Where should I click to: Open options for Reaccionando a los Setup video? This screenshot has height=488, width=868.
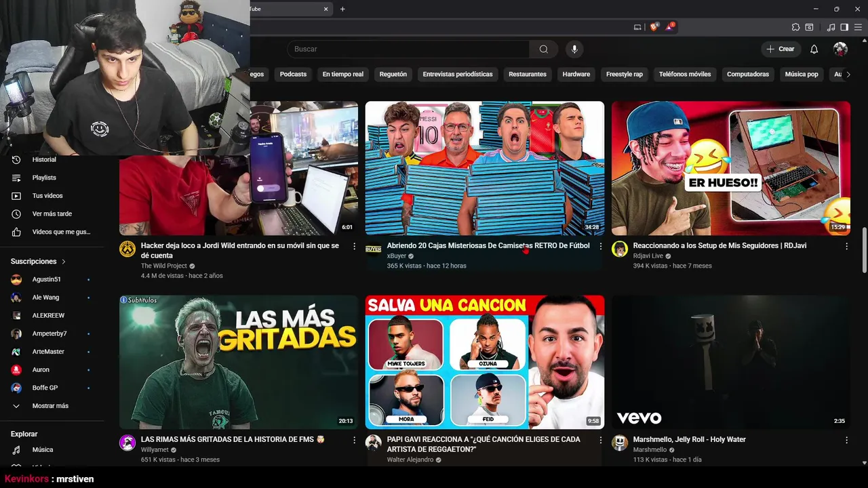pos(846,246)
